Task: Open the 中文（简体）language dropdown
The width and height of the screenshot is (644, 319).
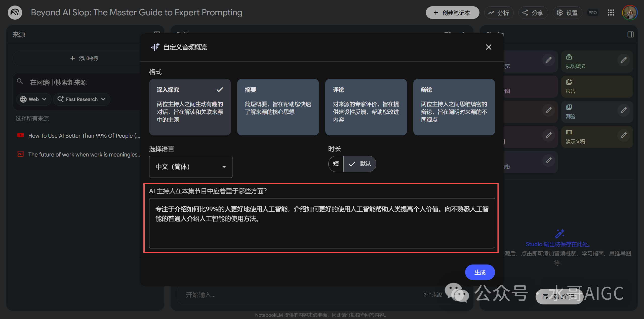Action: click(191, 167)
